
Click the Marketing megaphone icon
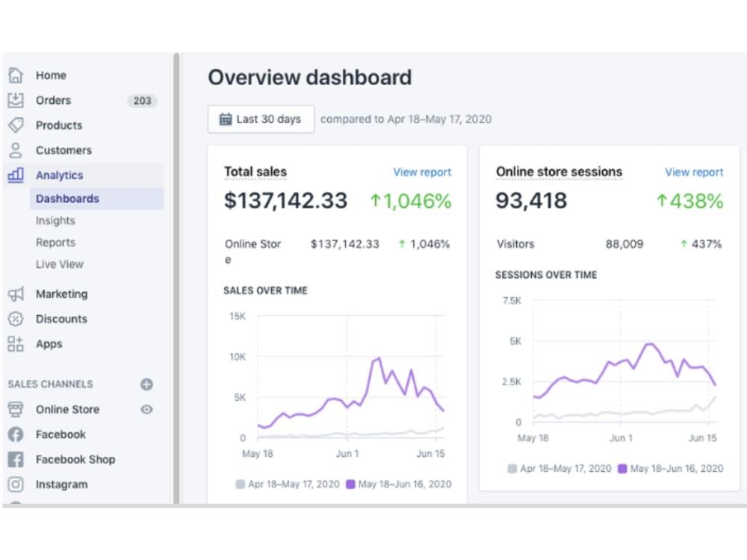tap(15, 293)
